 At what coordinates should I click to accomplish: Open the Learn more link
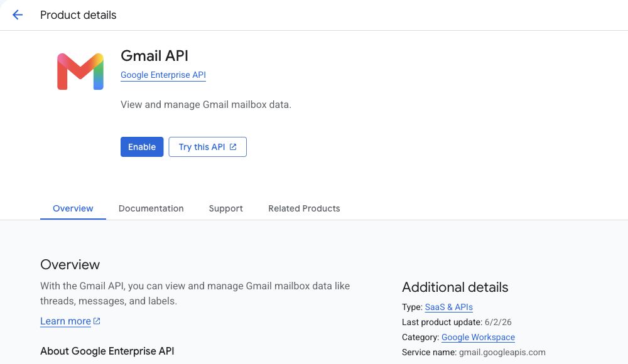click(x=66, y=321)
